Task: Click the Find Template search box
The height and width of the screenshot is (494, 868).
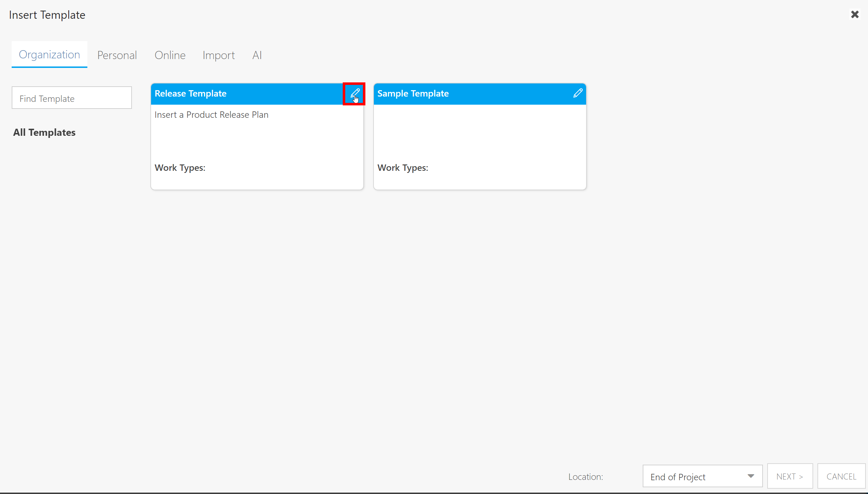Action: tap(71, 98)
